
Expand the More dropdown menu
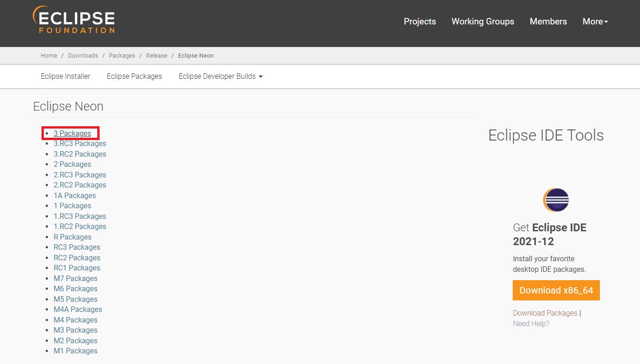coord(595,22)
